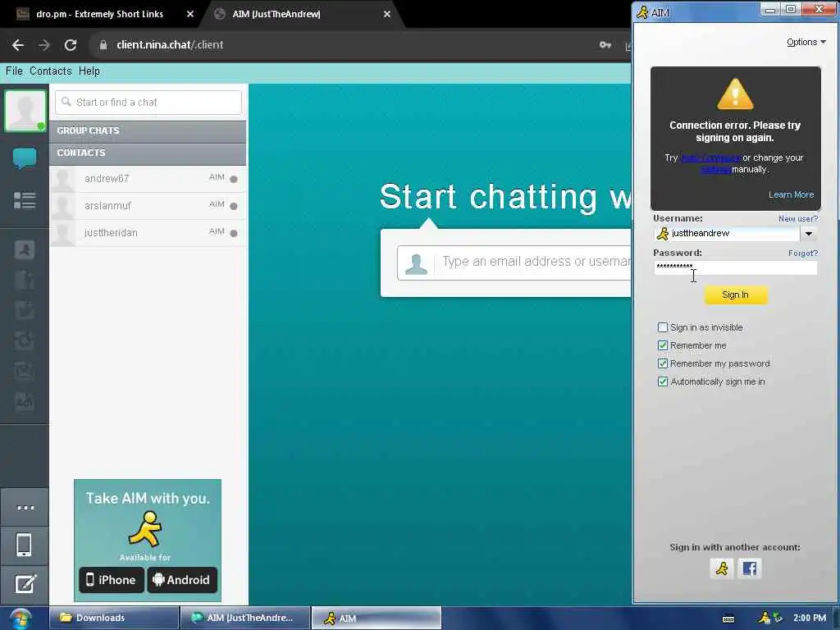Open contact arslanmuf
This screenshot has width=840, height=630.
148,206
